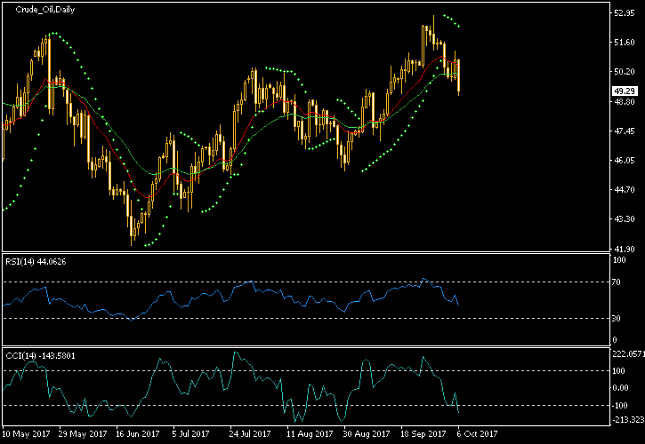Viewport: 645px width, 444px height.
Task: Click the 52.95 price axis value
Action: (624, 13)
